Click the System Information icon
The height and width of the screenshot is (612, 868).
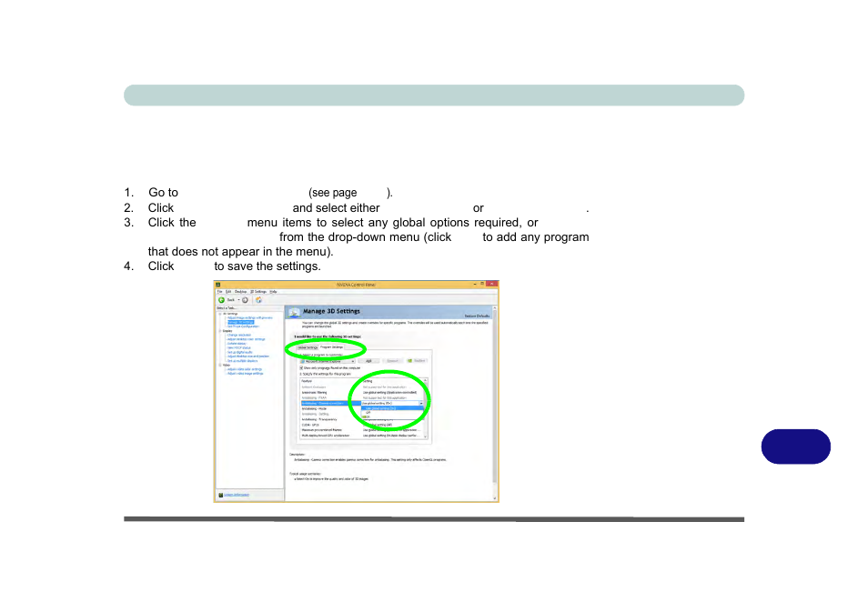220,495
